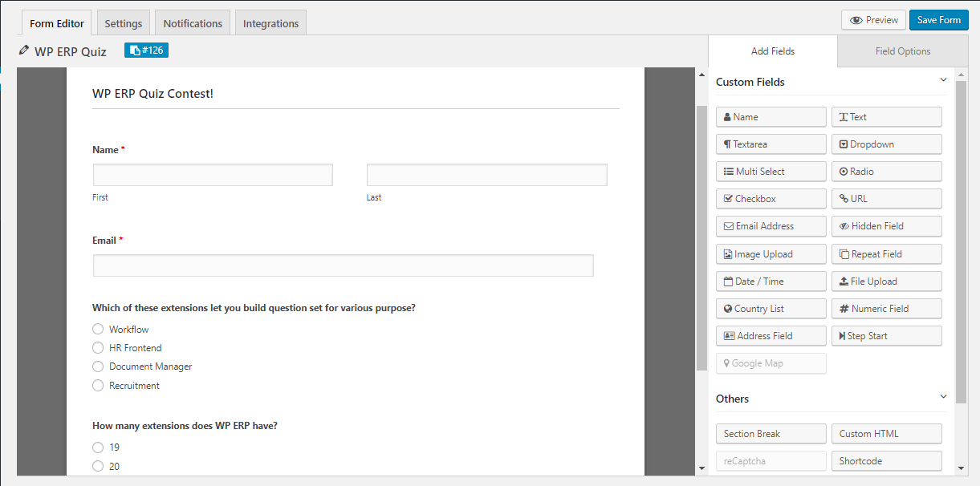Add a Multi Select field
Screen dimensions: 980x486
pos(771,172)
